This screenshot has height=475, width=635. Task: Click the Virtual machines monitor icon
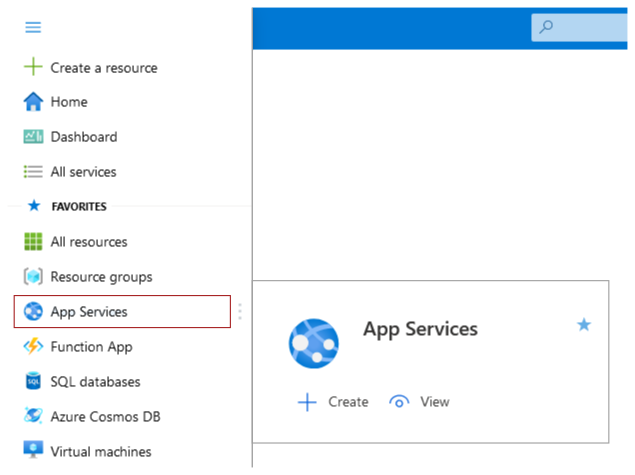pyautogui.click(x=33, y=450)
